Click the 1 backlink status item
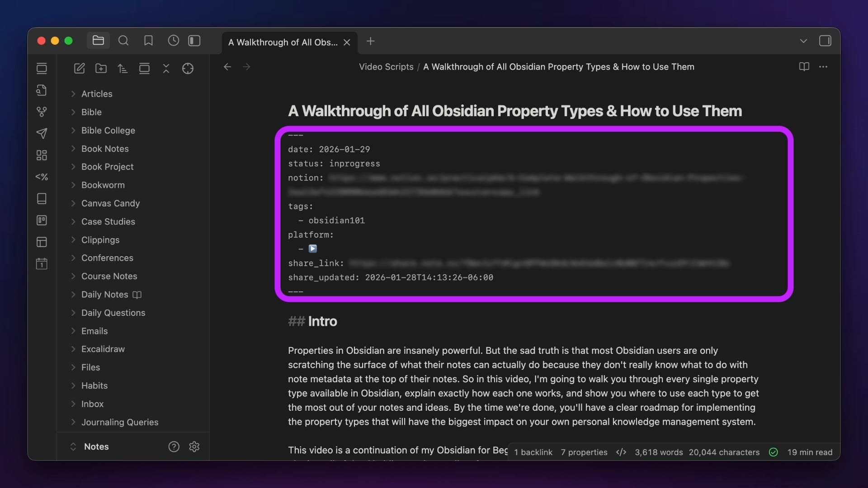868x488 pixels. 533,452
